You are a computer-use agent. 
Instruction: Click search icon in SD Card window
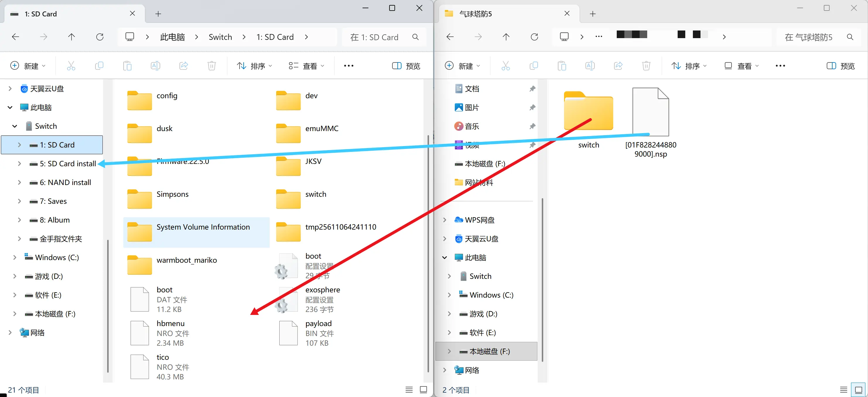[x=416, y=37]
